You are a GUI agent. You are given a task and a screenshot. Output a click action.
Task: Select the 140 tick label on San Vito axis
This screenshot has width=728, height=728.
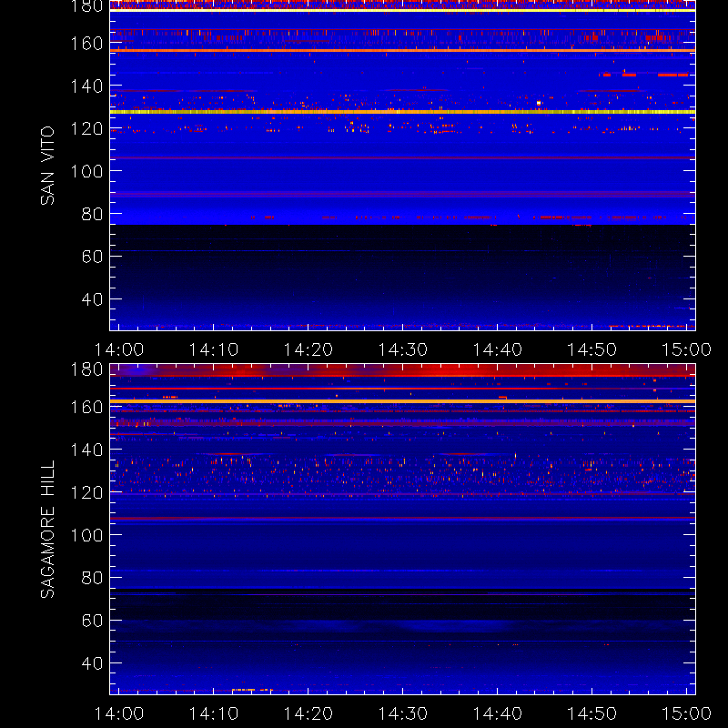pyautogui.click(x=86, y=86)
